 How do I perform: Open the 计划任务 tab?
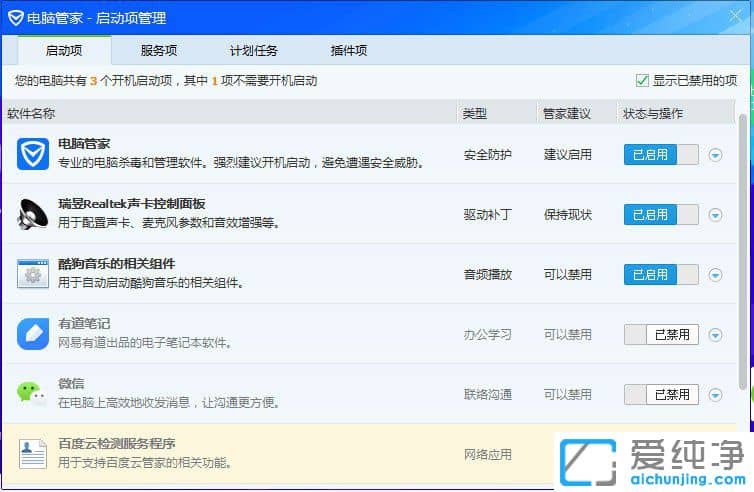click(x=253, y=50)
